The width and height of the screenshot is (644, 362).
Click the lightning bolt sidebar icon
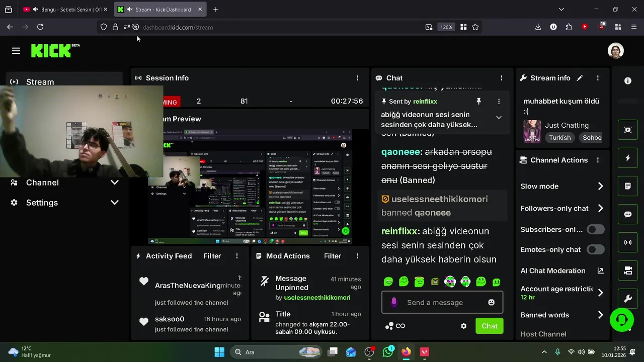(628, 158)
